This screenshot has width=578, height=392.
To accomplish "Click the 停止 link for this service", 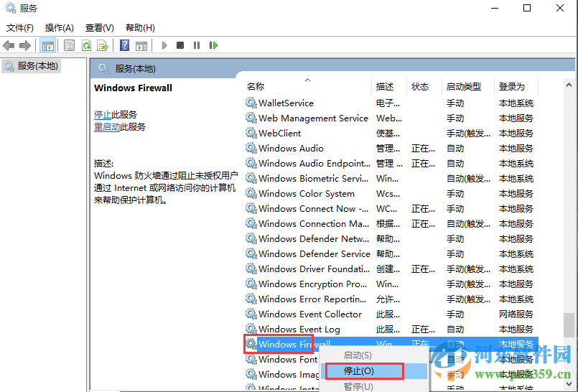I will [x=103, y=115].
